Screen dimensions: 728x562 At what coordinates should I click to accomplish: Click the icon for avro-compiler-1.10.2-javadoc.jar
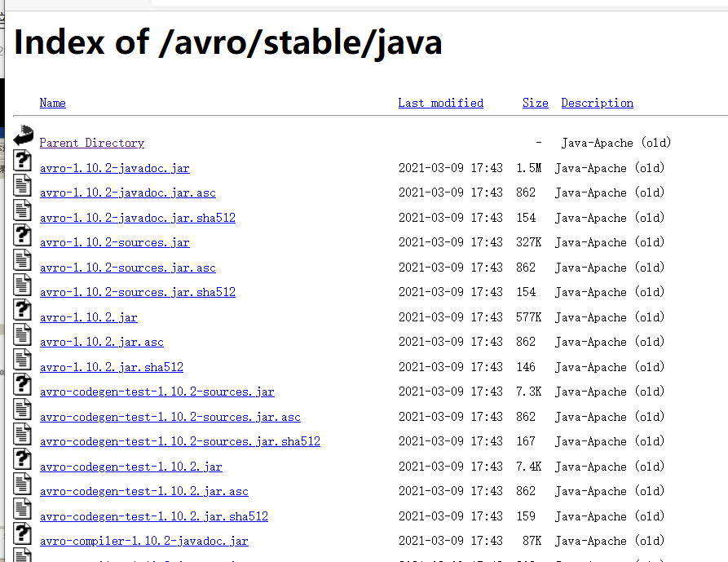[22, 533]
